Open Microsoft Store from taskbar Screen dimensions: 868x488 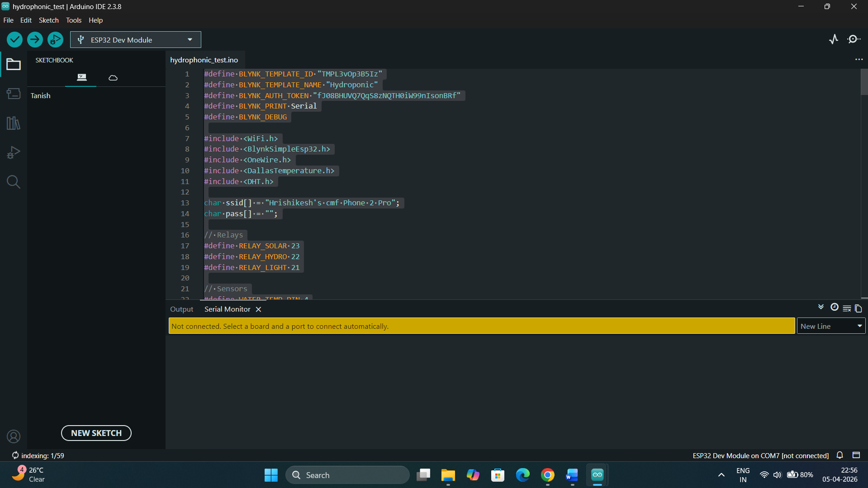point(498,475)
